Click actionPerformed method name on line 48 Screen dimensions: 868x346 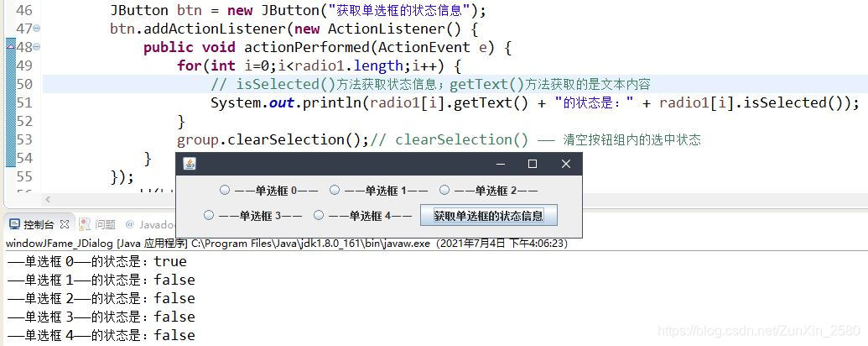(308, 47)
